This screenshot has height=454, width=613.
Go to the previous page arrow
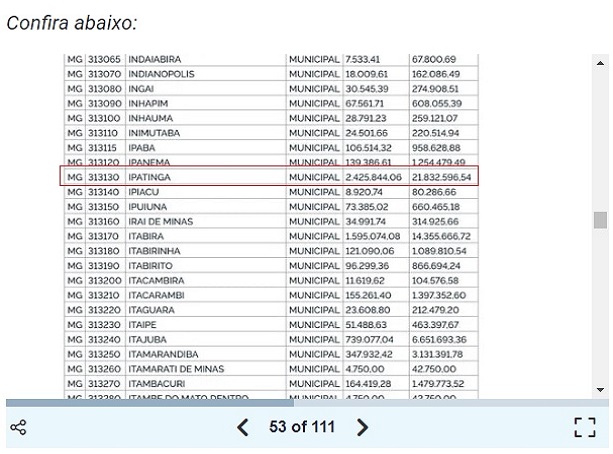pyautogui.click(x=243, y=428)
